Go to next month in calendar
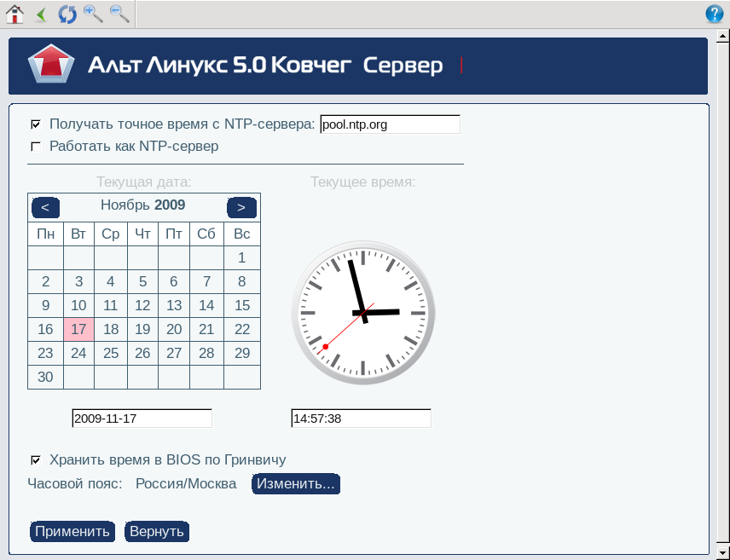Screen dimensions: 730x560 tap(241, 207)
